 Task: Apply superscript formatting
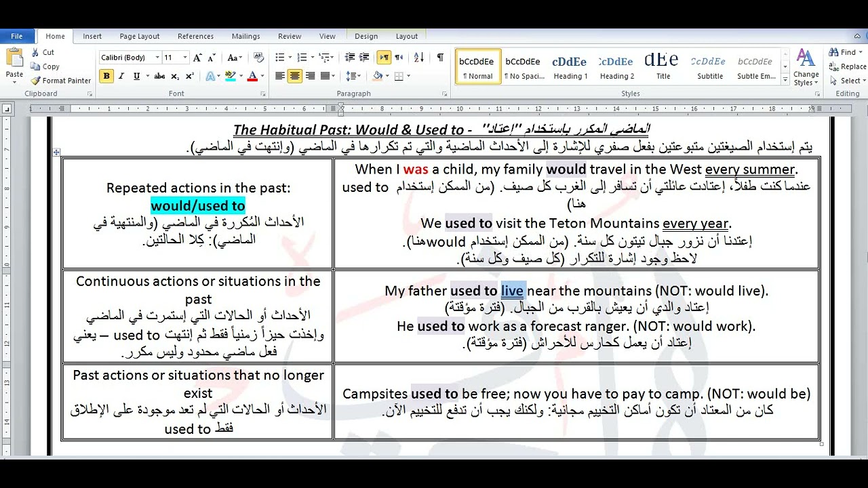tap(190, 76)
